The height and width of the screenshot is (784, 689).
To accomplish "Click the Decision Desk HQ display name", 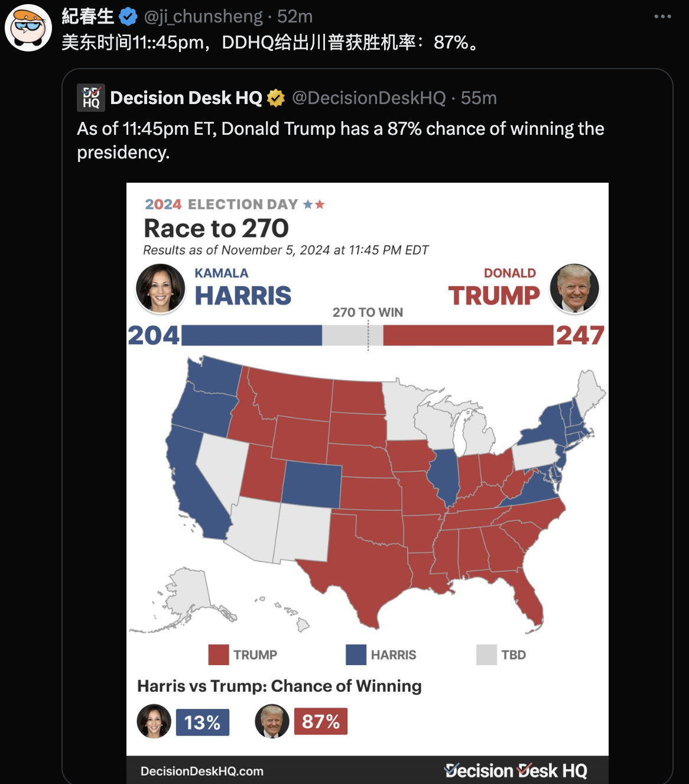I will pos(186,98).
